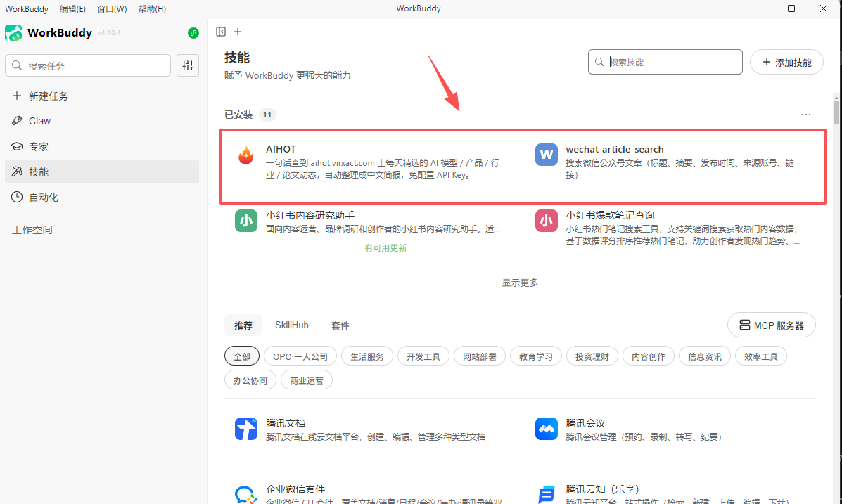Filter by 生活服务 category
842x504 pixels.
pos(367,356)
